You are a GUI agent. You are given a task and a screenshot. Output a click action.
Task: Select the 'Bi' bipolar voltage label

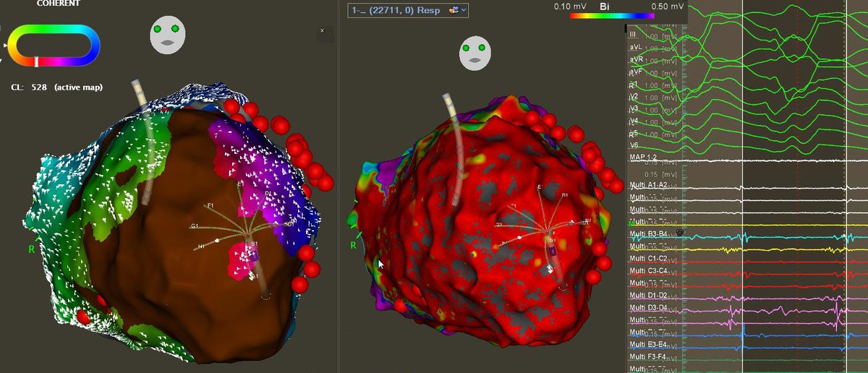tap(605, 6)
